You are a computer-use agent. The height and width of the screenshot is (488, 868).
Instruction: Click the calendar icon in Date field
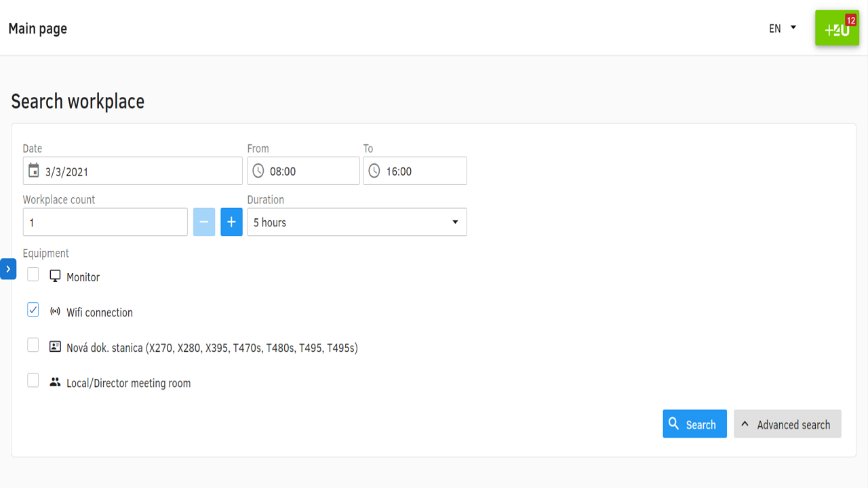click(34, 171)
